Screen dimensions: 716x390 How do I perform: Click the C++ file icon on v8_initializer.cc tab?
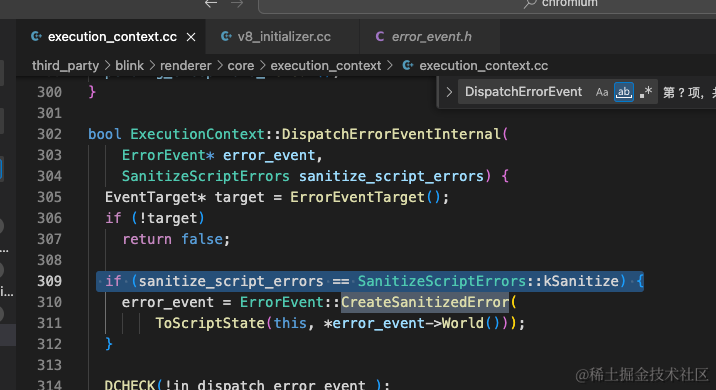point(226,36)
